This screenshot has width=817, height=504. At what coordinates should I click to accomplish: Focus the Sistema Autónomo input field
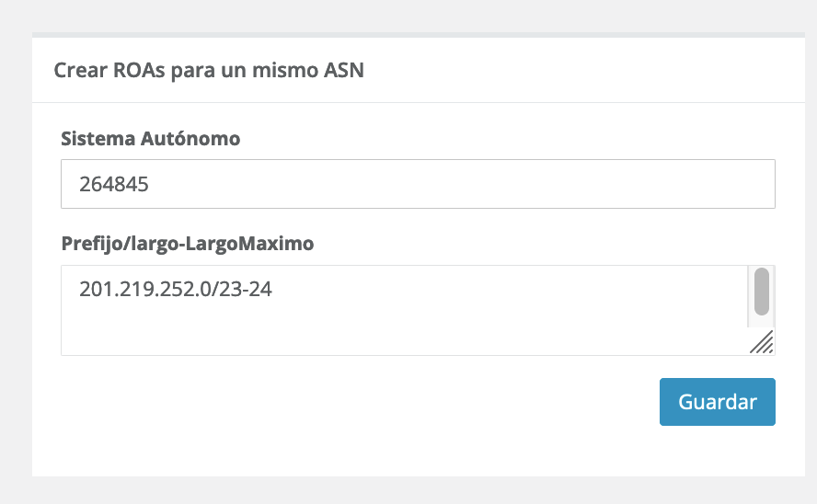click(x=417, y=184)
